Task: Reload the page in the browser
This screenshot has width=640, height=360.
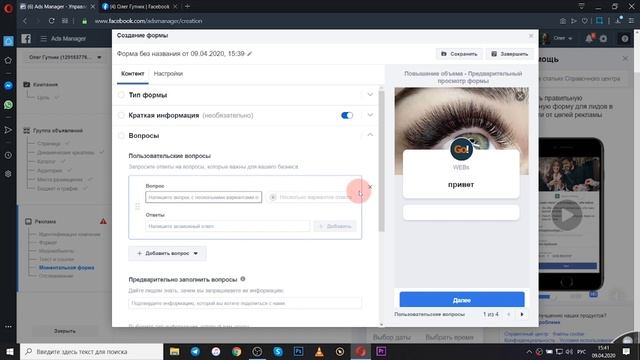Action: [x=51, y=21]
